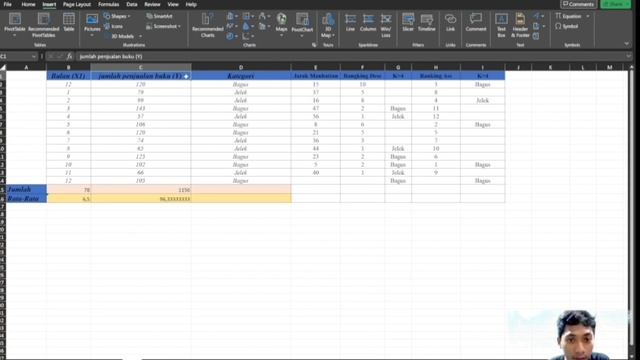
Task: Open the Name Box dropdown arrow
Action: point(33,56)
